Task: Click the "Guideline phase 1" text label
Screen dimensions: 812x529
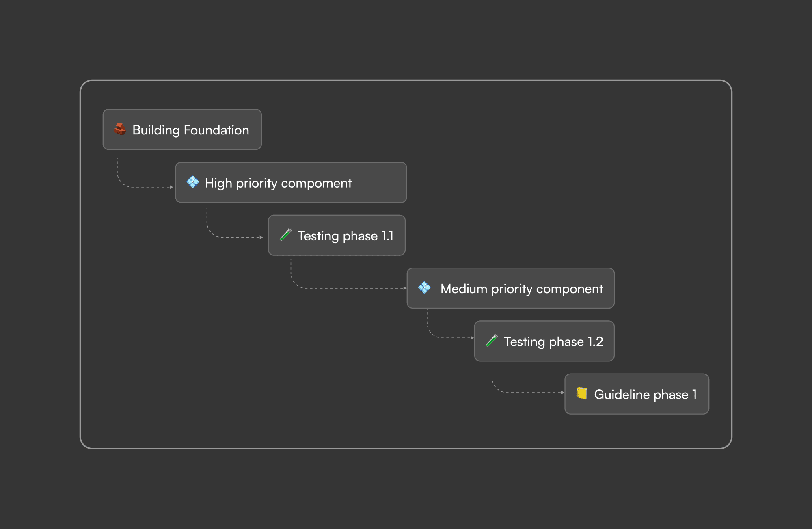Action: coord(645,394)
